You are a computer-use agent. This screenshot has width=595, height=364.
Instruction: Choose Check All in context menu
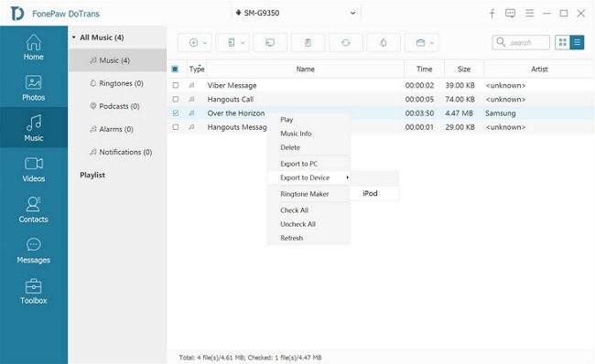click(x=308, y=210)
